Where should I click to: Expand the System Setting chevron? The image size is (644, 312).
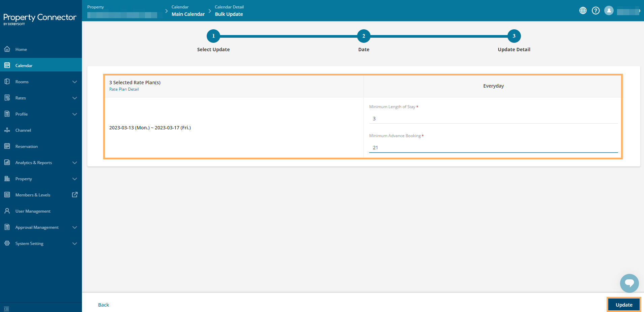pyautogui.click(x=75, y=244)
